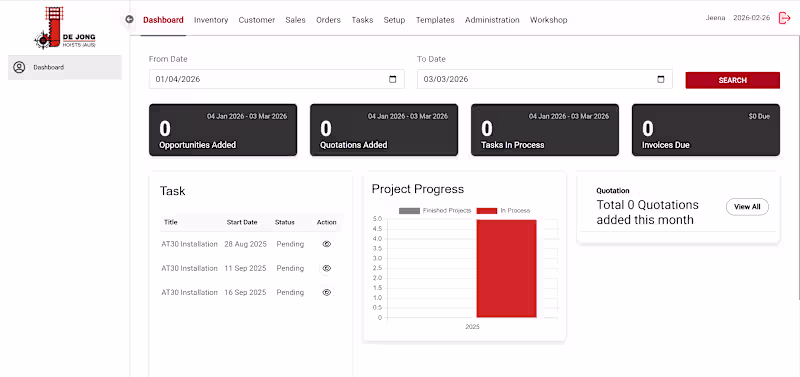Click the Title column header in Task table
800x377 pixels.
point(170,222)
